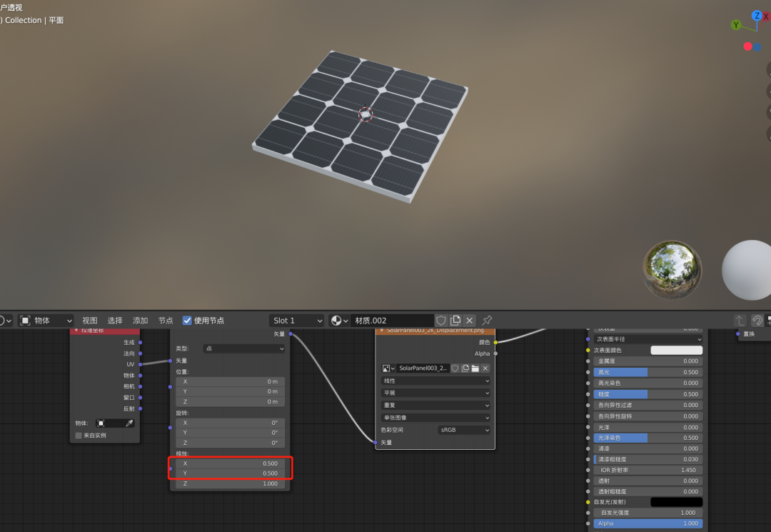Viewport: 771px width, 532px height.
Task: Expand the 次表面半径 dropdown
Action: click(x=648, y=339)
